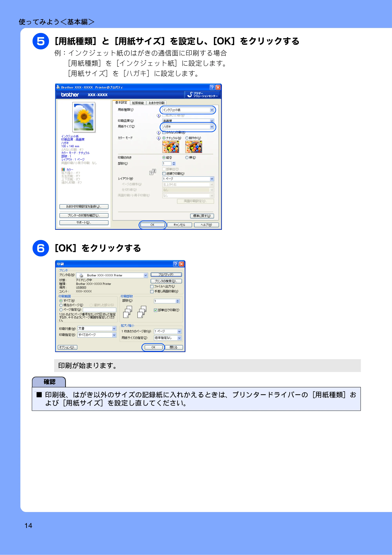Click the help question mark in Printer properties title bar
The image size is (392, 555).
point(212,87)
